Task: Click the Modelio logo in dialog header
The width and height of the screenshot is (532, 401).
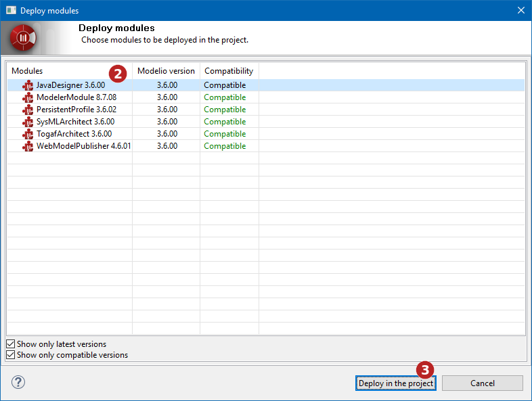Action: click(23, 39)
